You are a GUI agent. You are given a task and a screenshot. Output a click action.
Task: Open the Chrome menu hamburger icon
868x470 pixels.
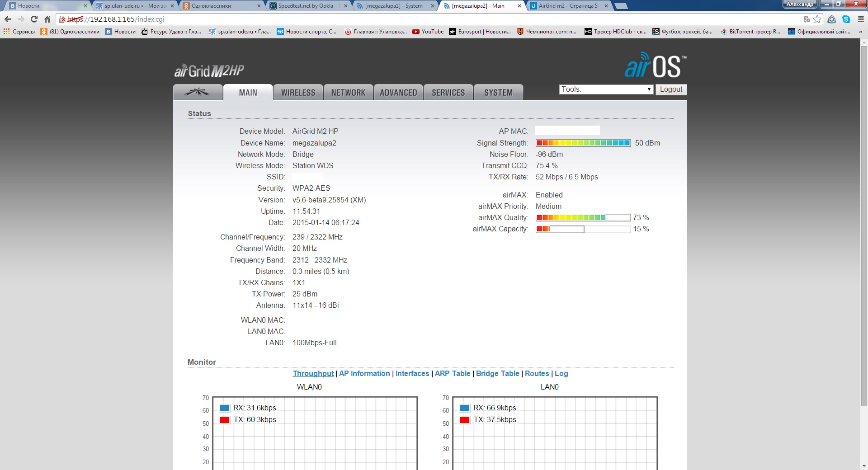(861, 19)
